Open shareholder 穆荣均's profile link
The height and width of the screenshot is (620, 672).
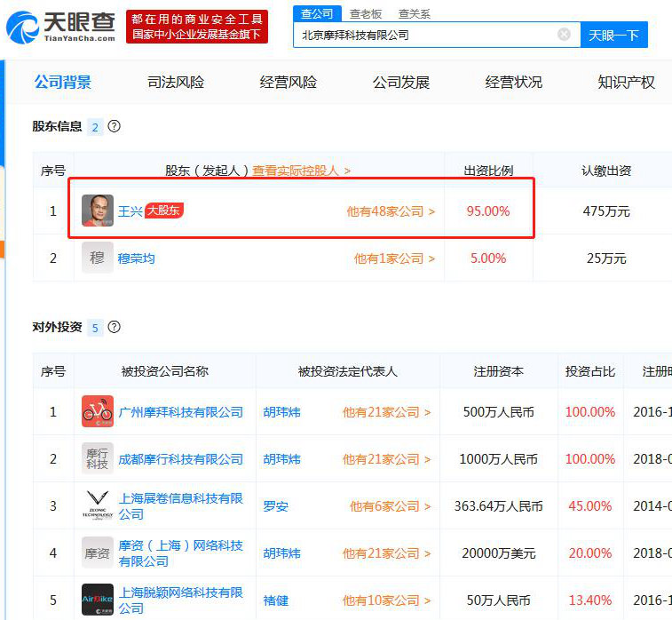coord(137,258)
